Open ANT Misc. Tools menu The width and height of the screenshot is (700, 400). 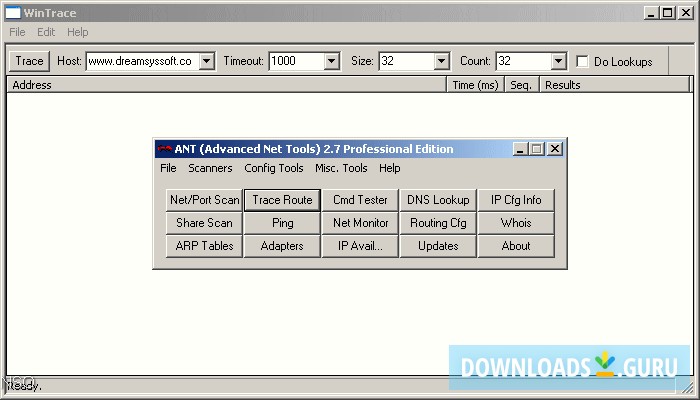click(x=341, y=168)
